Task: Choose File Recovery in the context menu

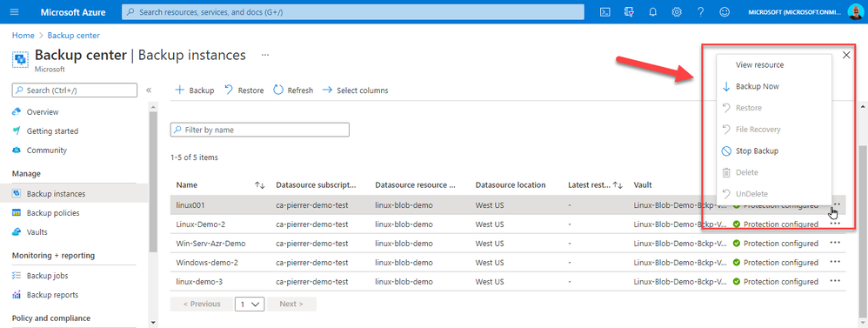Action: 774,129
